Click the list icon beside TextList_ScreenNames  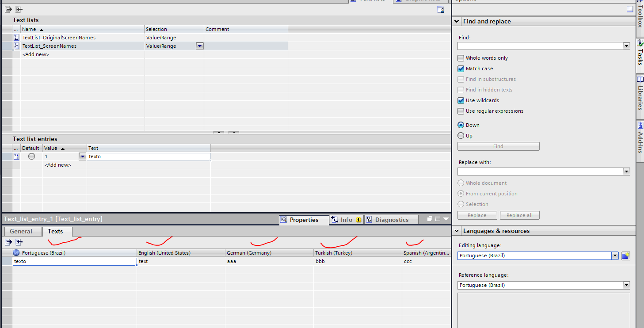tap(16, 46)
